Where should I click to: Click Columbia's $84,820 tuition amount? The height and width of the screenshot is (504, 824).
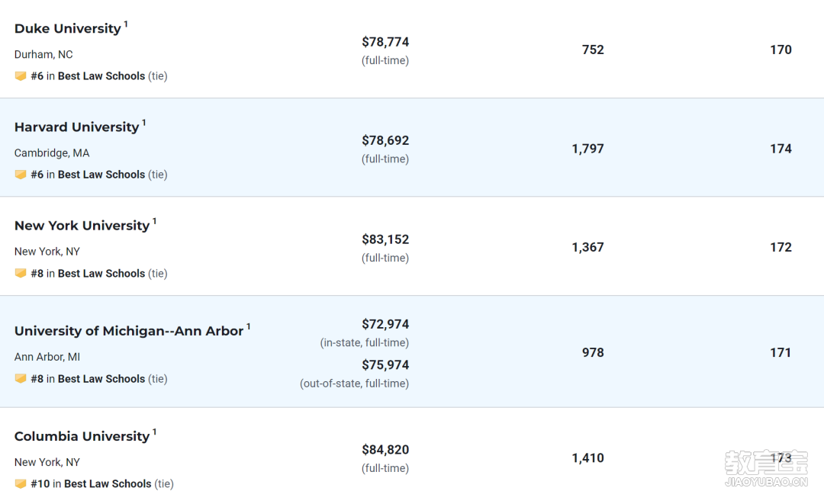[x=385, y=450]
